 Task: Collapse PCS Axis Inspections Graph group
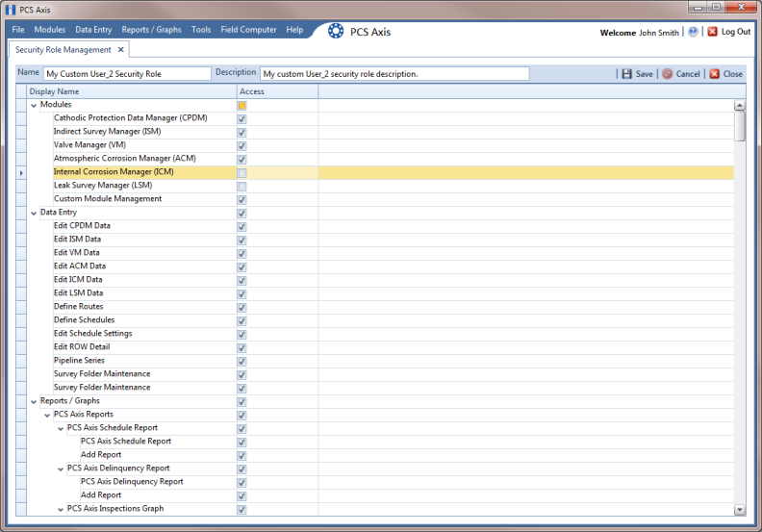(x=61, y=510)
